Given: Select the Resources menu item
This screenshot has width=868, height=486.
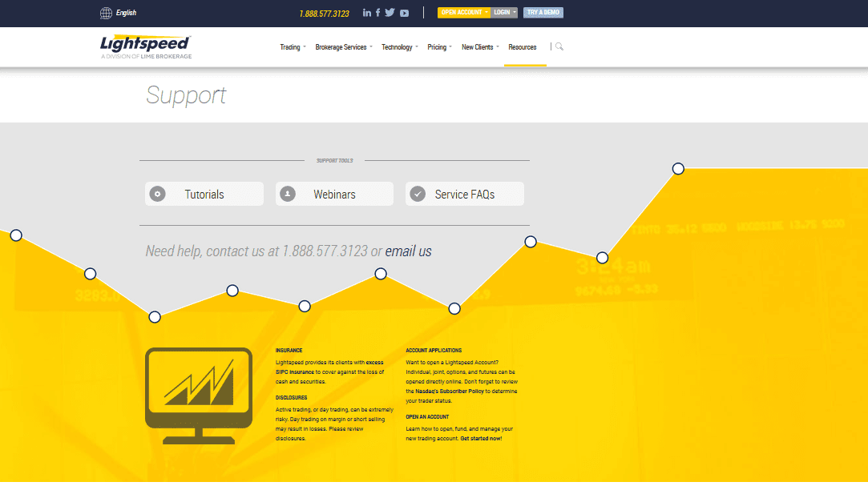Looking at the screenshot, I should point(523,47).
